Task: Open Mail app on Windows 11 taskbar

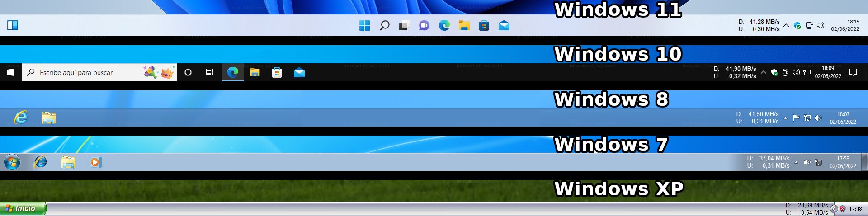Action: (x=504, y=26)
